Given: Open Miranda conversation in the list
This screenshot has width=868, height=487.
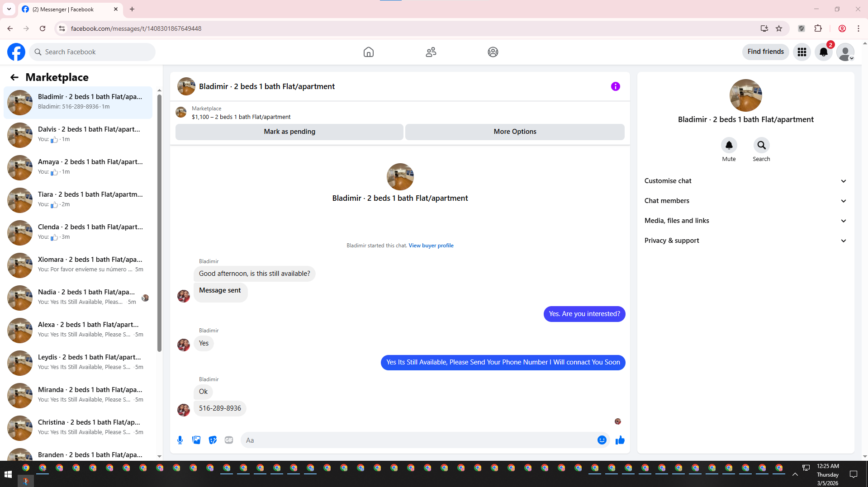Looking at the screenshot, I should coord(78,395).
